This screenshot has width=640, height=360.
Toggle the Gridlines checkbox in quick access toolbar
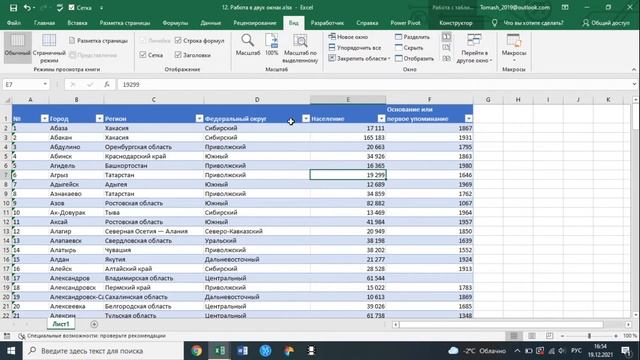[x=72, y=7]
